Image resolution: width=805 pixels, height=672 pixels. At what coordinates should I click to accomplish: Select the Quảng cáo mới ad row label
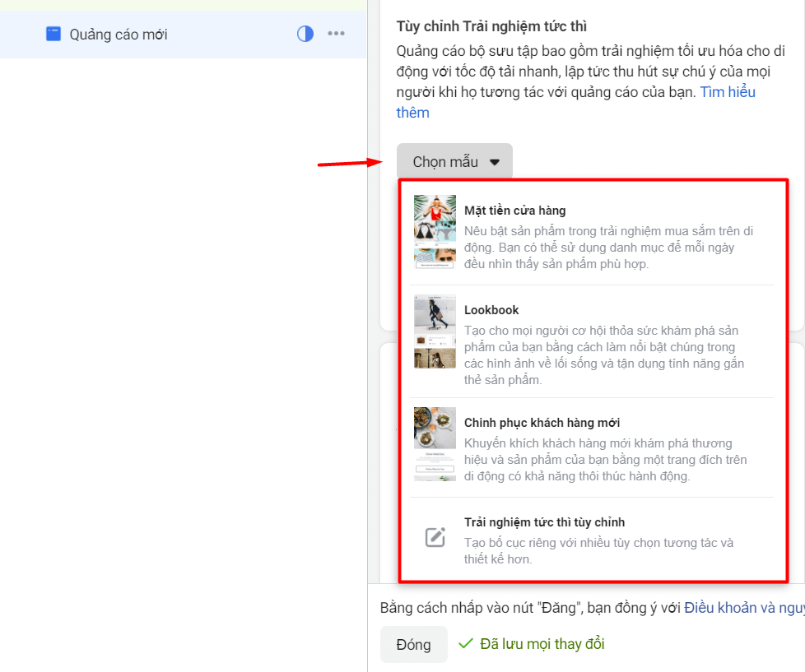119,35
